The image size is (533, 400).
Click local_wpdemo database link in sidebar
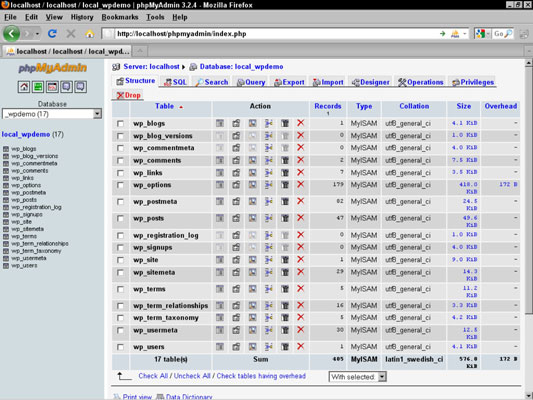(26, 134)
